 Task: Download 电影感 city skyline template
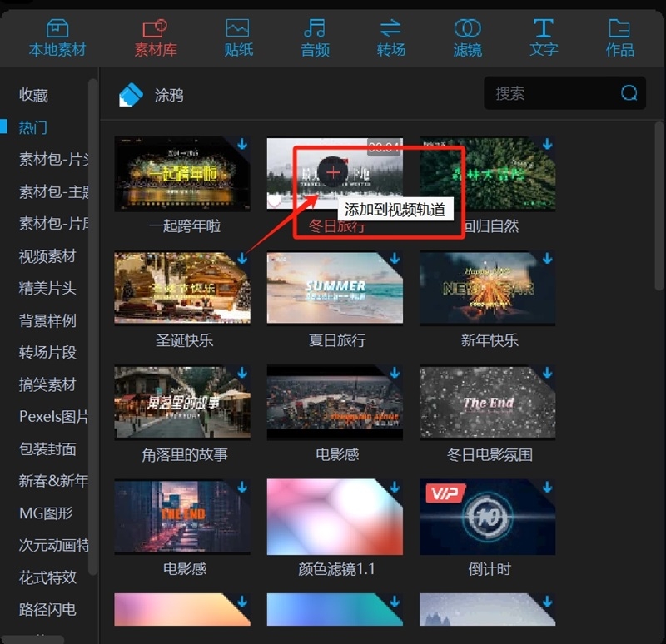click(x=395, y=373)
